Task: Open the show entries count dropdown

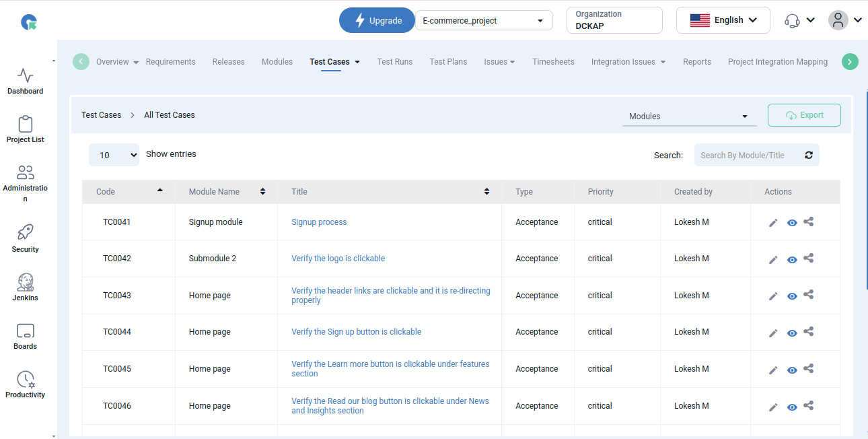Action: click(114, 155)
